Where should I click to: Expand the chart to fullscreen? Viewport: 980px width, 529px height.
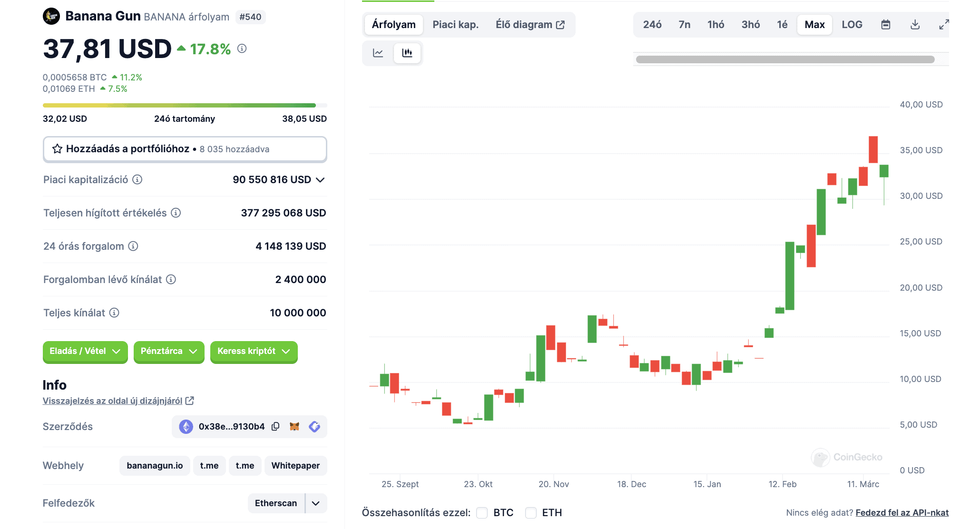(944, 25)
